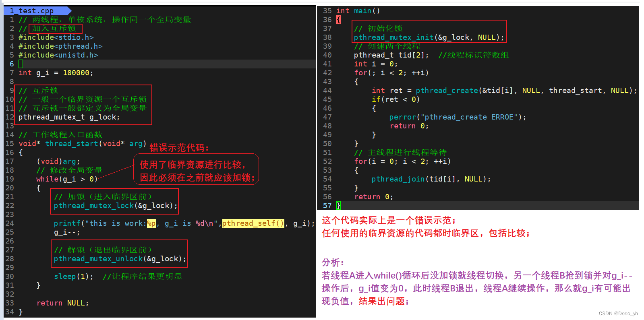Click the printf 'this is work' statement
This screenshot has width=644, height=320.
[184, 223]
